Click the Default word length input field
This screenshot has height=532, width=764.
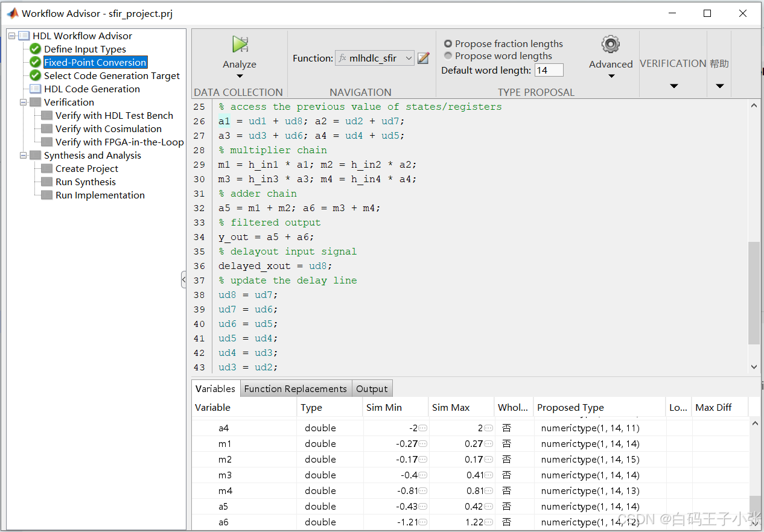(x=549, y=70)
